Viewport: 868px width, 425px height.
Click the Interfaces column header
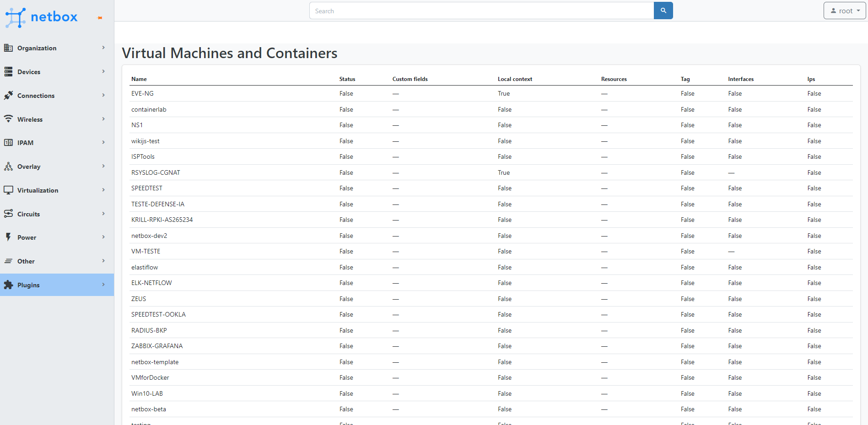pos(741,79)
